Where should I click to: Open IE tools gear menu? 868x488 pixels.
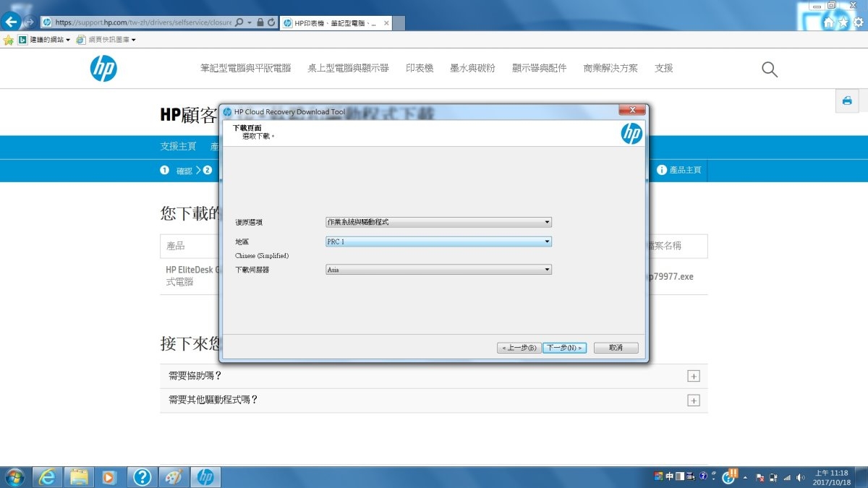(x=858, y=22)
